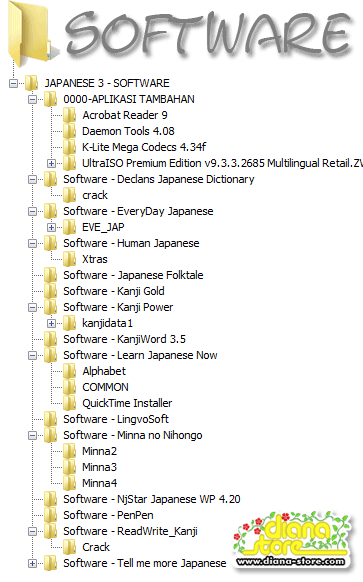The width and height of the screenshot is (363, 582).
Task: Click the Minna4 folder icon
Action: [69, 483]
